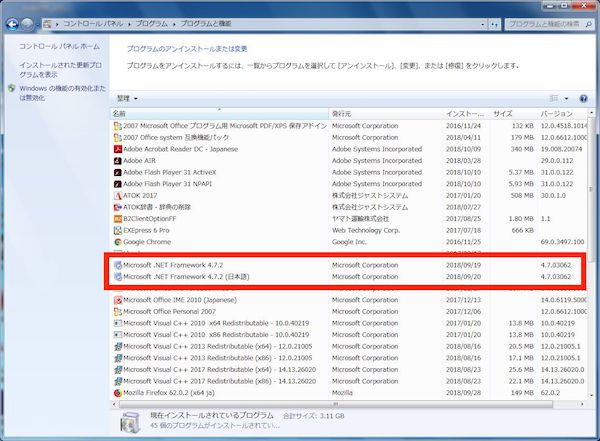Click Microsoft Office IME 2010 icon
The width and height of the screenshot is (600, 441).
118,300
